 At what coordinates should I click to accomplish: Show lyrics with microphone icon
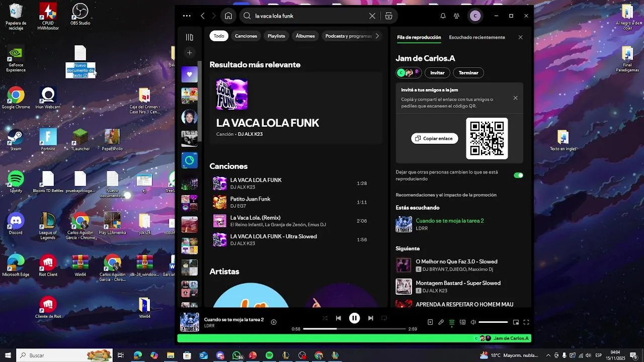(x=441, y=322)
